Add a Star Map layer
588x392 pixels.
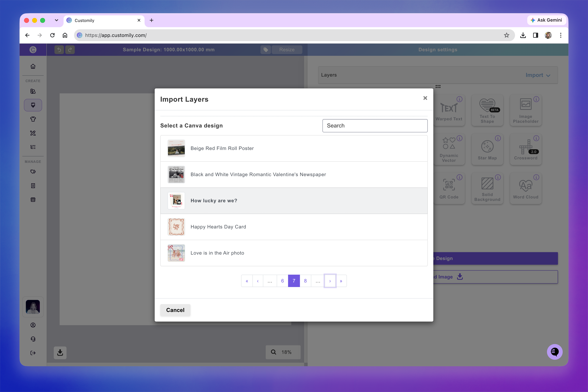tap(487, 149)
